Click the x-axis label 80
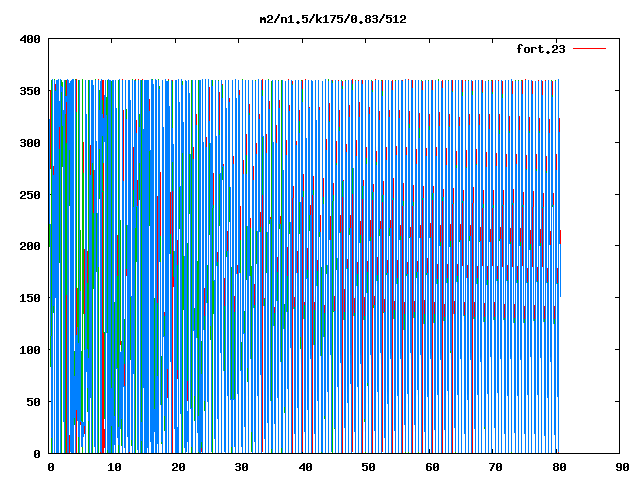This screenshot has height=480, width=640. [559, 467]
